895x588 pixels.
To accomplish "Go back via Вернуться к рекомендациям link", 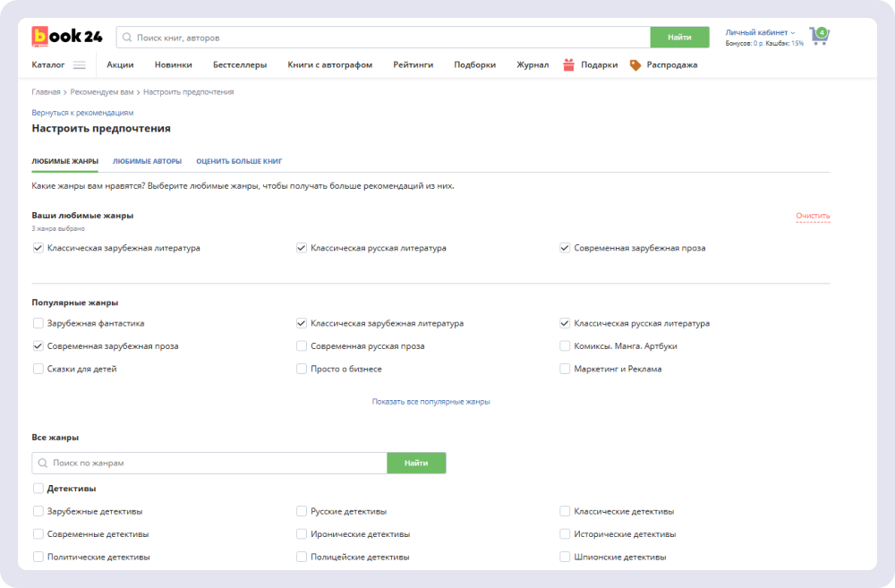I will coord(82,113).
